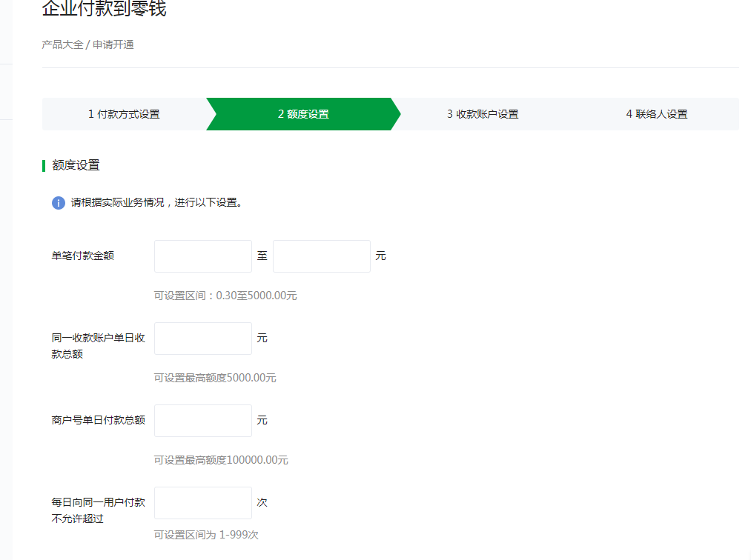Click the 企业付款到零钱 page title

(104, 9)
